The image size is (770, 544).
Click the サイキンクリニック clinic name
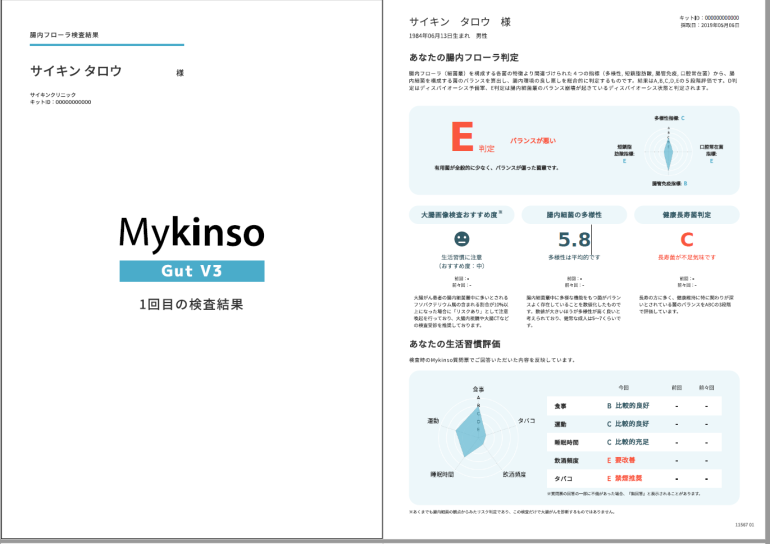click(x=53, y=95)
